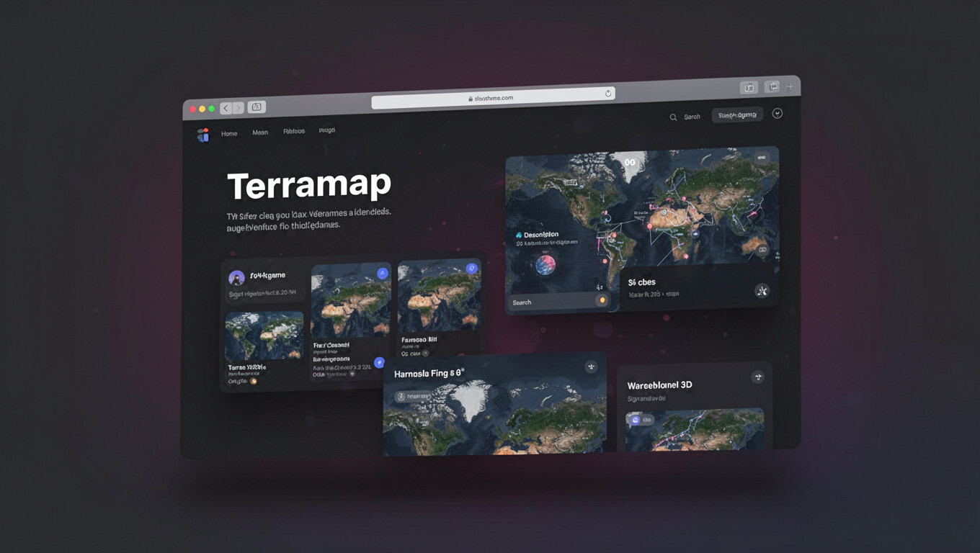Click the browser address bar
Image resolution: width=980 pixels, height=553 pixels.
tap(493, 97)
